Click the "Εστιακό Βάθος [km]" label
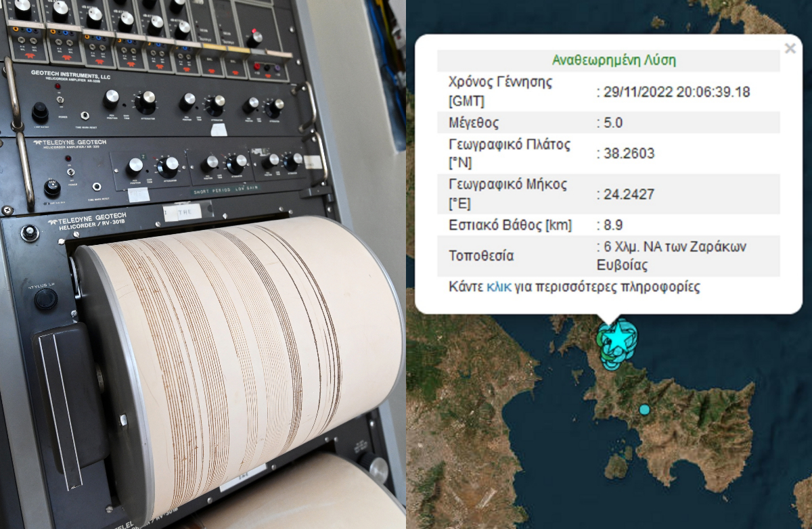 (x=510, y=225)
